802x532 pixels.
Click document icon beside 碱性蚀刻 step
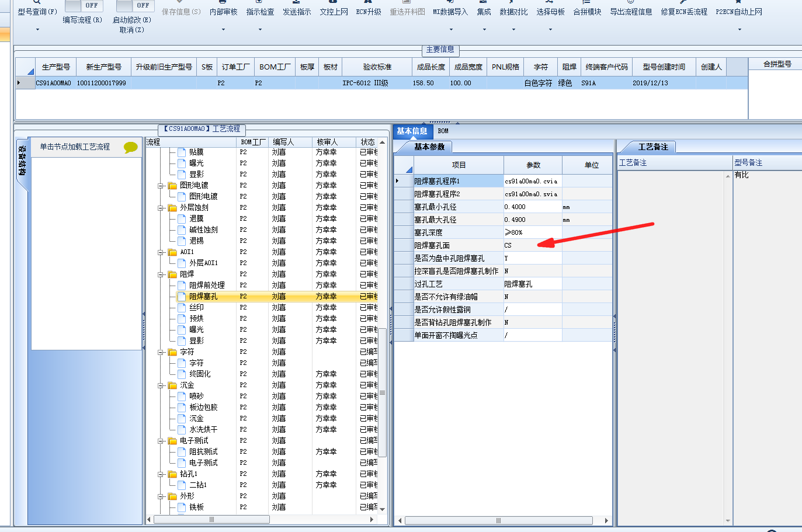[x=182, y=230]
